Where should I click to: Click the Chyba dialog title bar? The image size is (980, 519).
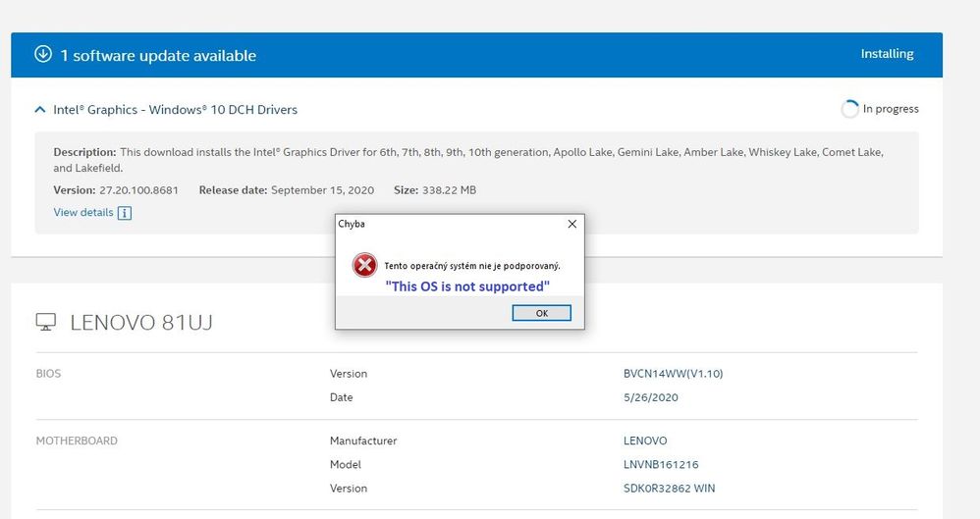pyautogui.click(x=442, y=224)
